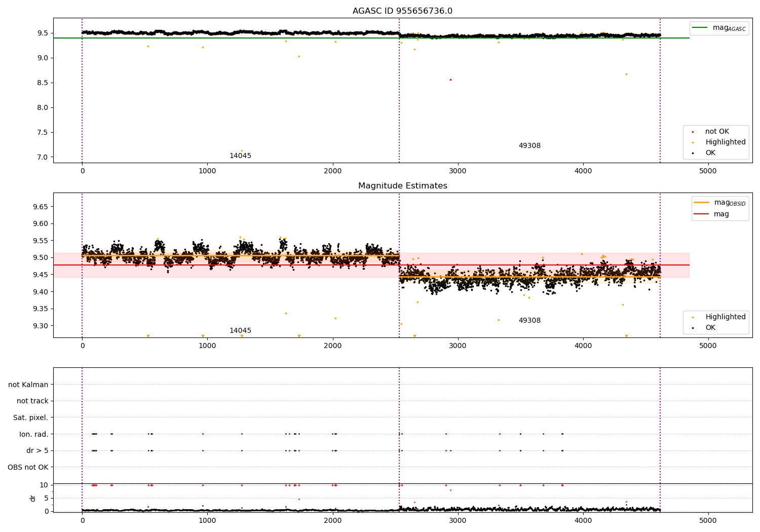Click the '9.30' y-tick on Magnitude Estimates

coord(40,326)
